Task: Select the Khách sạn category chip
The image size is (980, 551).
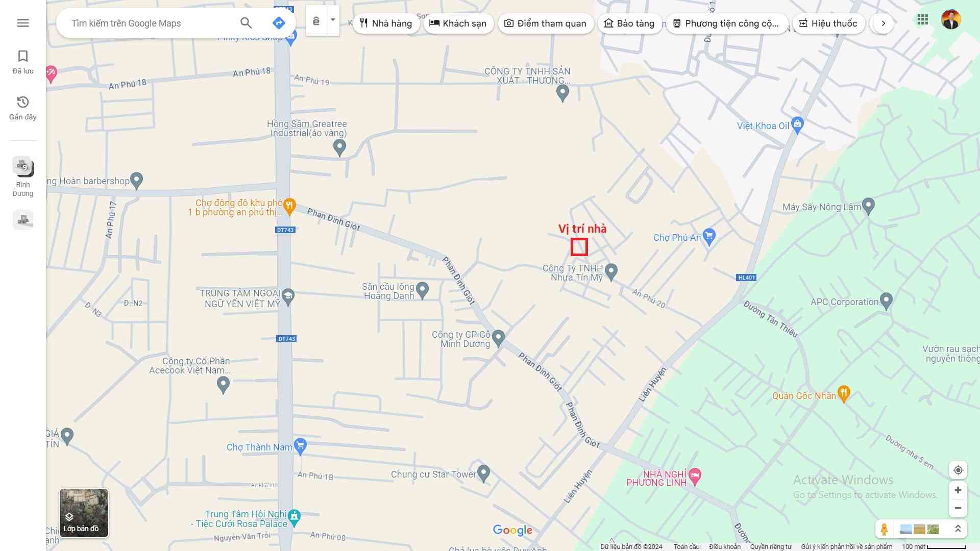Action: tap(458, 23)
